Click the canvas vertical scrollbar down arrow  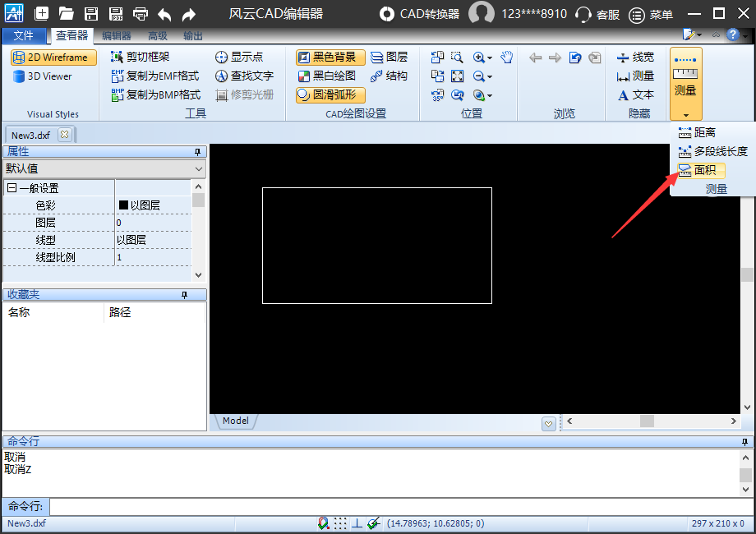pyautogui.click(x=747, y=407)
